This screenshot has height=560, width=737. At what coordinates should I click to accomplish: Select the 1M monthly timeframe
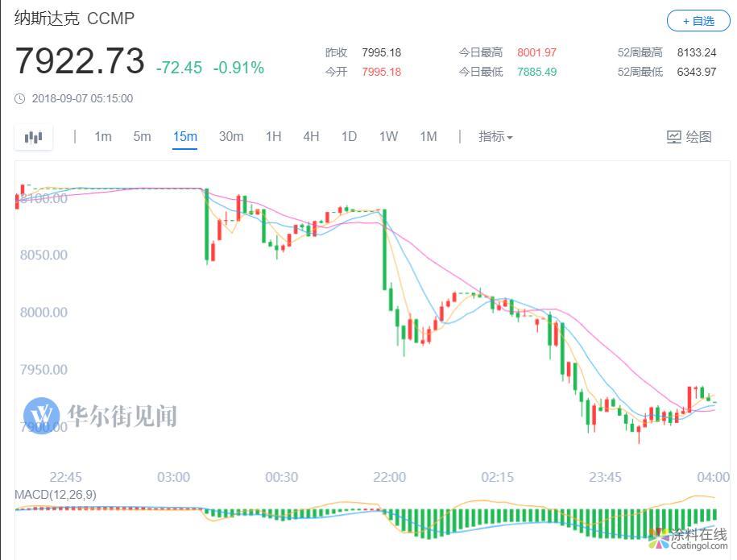coord(428,137)
